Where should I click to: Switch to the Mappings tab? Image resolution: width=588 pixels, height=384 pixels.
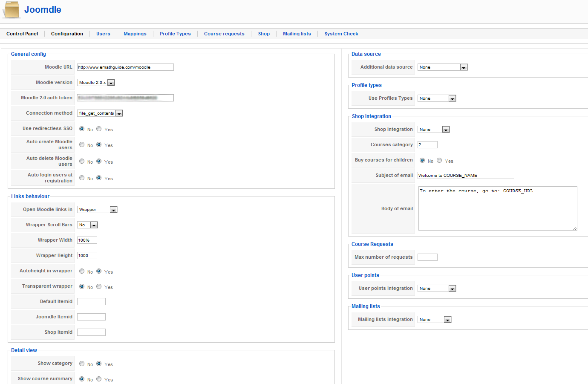tap(135, 34)
